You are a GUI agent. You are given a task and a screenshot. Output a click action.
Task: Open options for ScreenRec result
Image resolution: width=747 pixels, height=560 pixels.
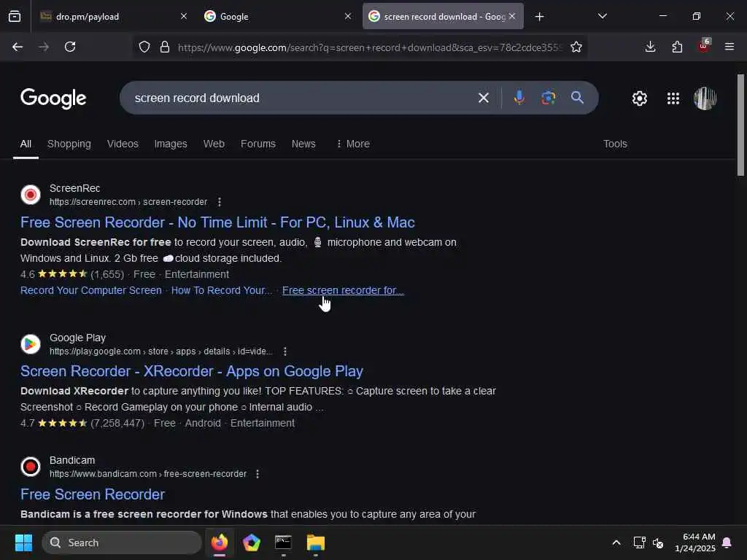click(219, 202)
